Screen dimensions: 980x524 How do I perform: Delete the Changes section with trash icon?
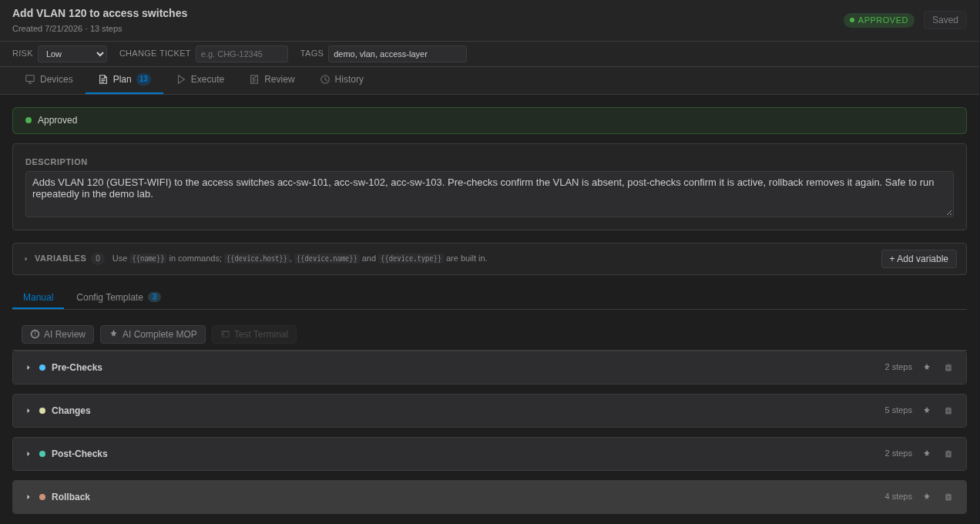click(948, 411)
